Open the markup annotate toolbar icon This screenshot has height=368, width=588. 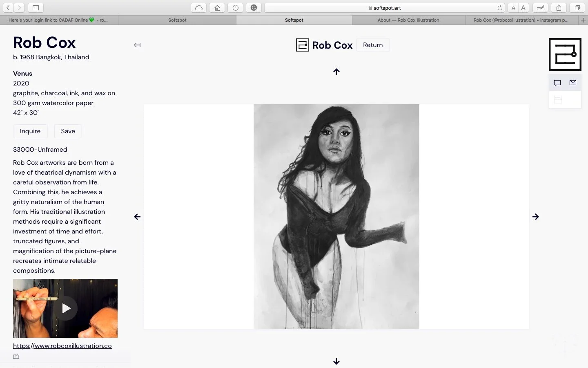tap(540, 8)
